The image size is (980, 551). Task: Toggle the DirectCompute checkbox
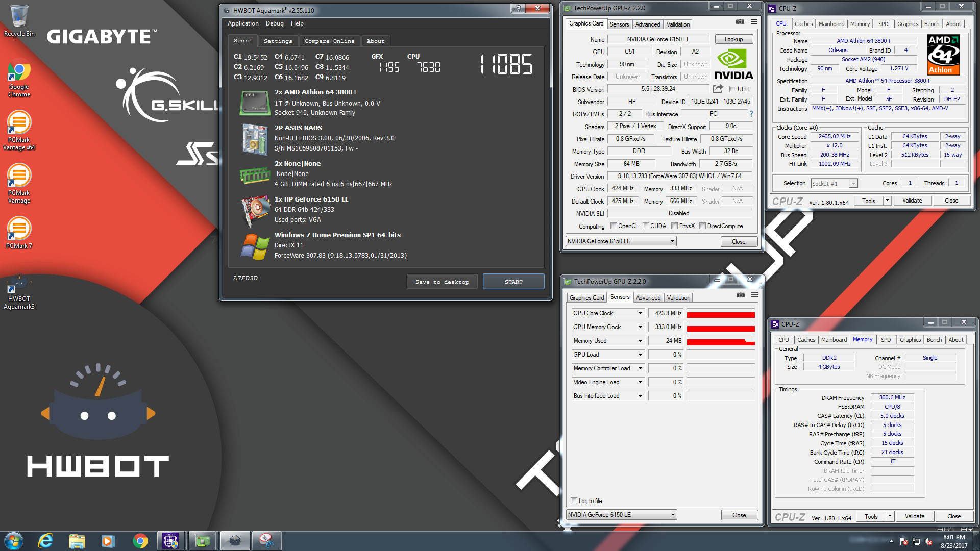point(703,226)
